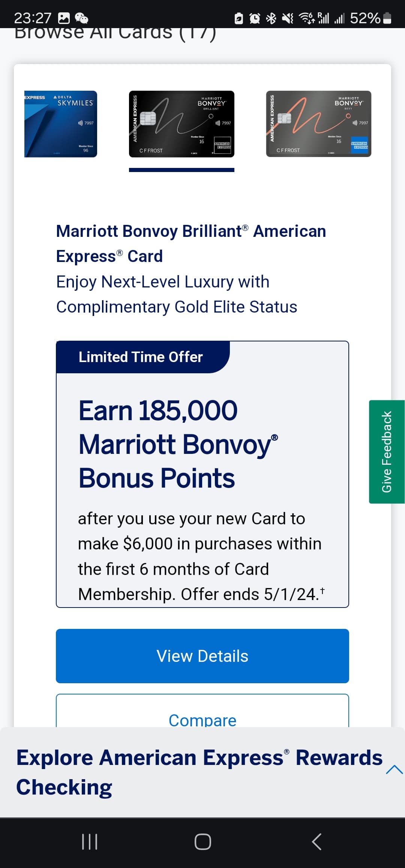The height and width of the screenshot is (868, 405).
Task: Tap the Limited Time Offer label
Action: (x=141, y=357)
